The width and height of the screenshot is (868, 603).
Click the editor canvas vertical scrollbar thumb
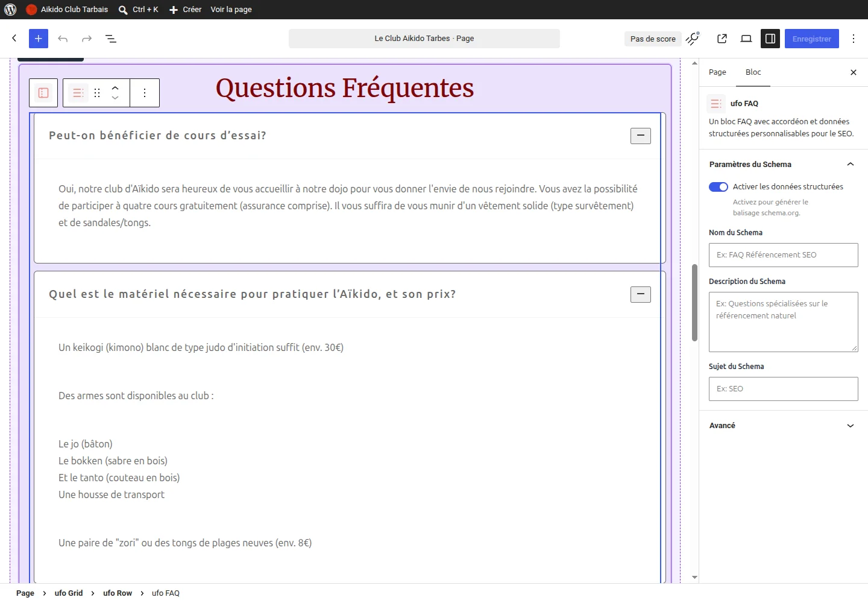pos(694,303)
